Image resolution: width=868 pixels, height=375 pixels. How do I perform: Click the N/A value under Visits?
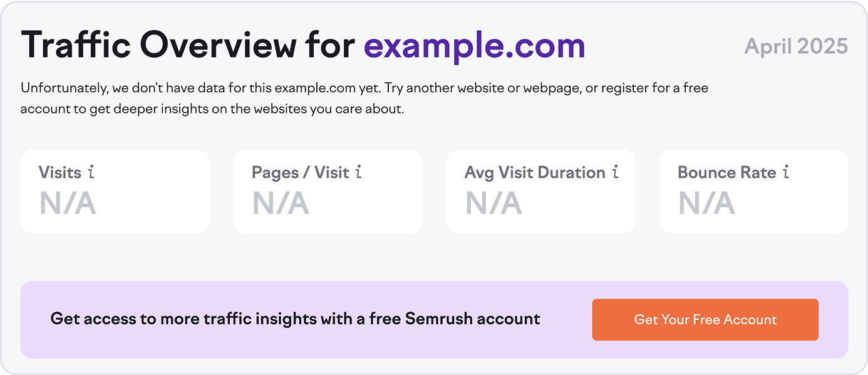[x=66, y=204]
